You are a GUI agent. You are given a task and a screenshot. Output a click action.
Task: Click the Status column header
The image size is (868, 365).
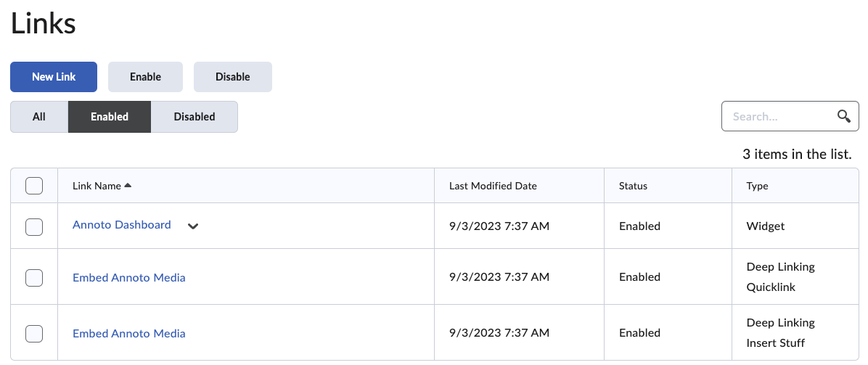(x=633, y=186)
